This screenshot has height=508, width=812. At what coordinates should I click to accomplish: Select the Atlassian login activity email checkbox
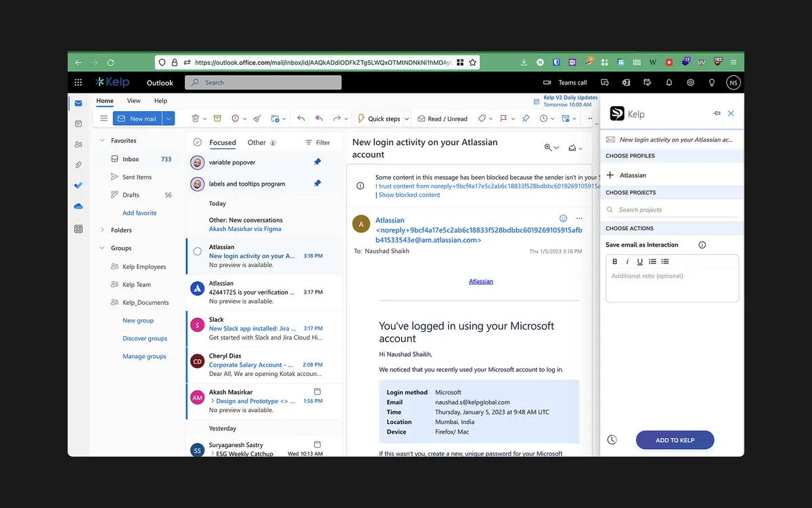tap(198, 251)
